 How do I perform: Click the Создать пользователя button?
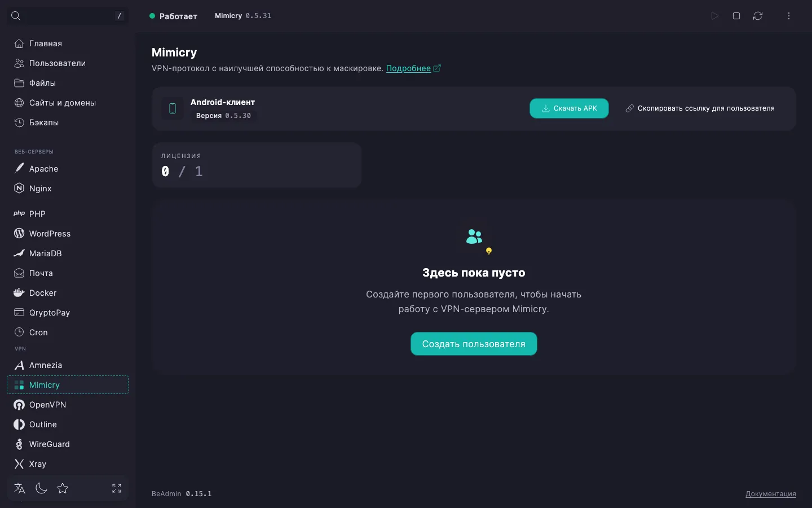tap(474, 344)
